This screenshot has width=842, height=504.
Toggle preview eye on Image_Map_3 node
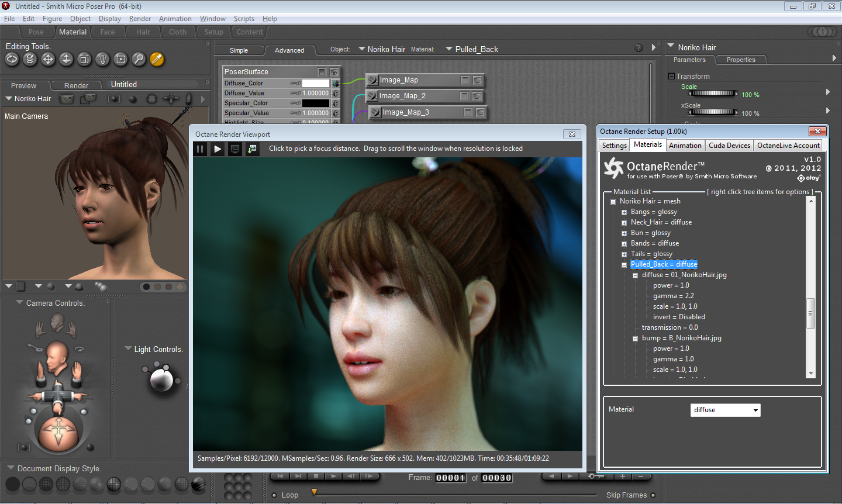pyautogui.click(x=481, y=112)
